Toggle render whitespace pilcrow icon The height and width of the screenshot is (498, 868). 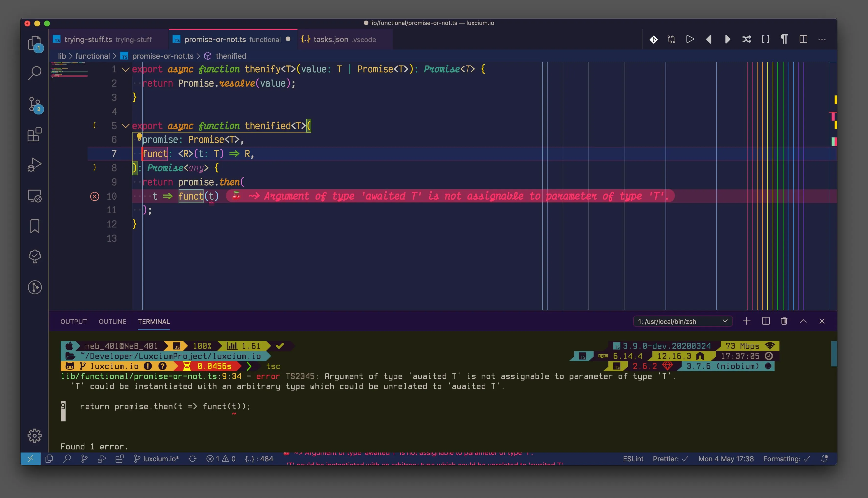coord(784,39)
